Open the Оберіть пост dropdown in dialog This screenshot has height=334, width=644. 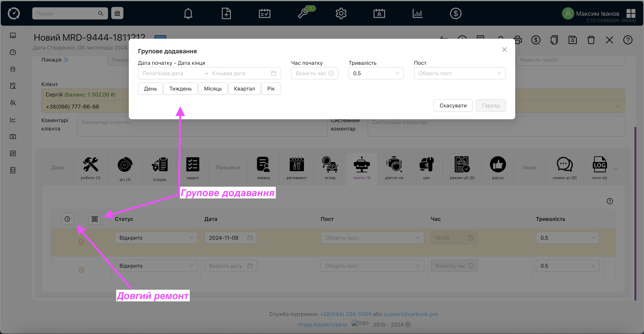tap(459, 73)
